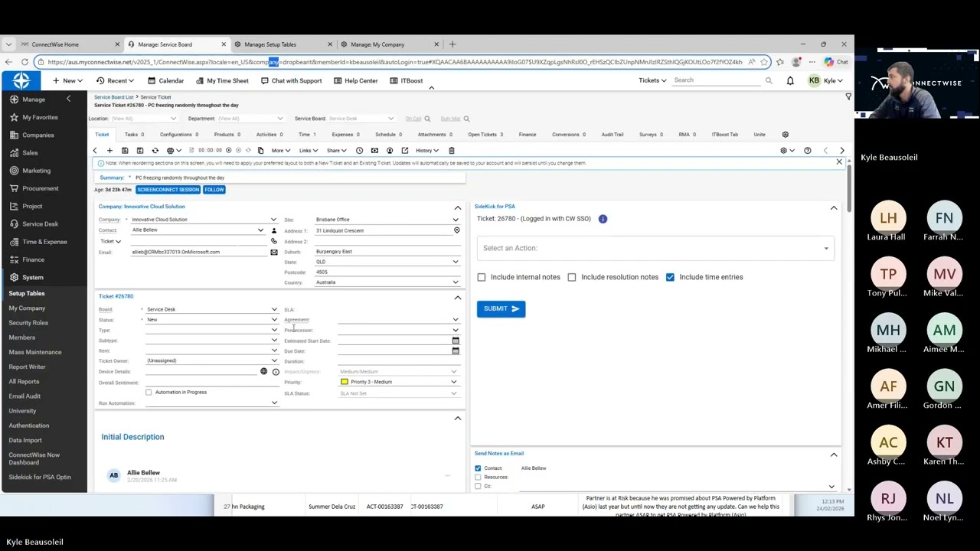Open the Ticket Owner dropdown
This screenshot has height=551, width=980.
tap(211, 360)
